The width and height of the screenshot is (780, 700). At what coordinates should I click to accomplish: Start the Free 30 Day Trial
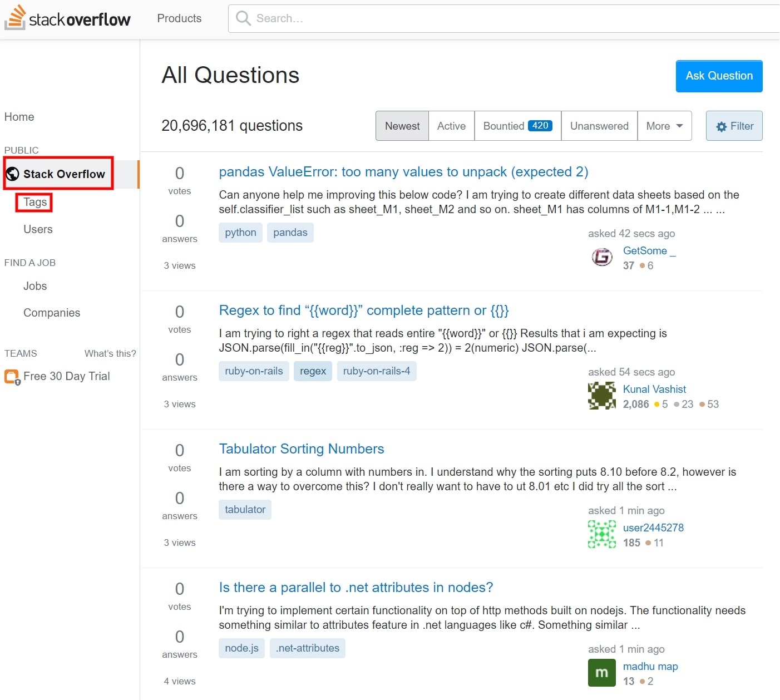coord(67,376)
